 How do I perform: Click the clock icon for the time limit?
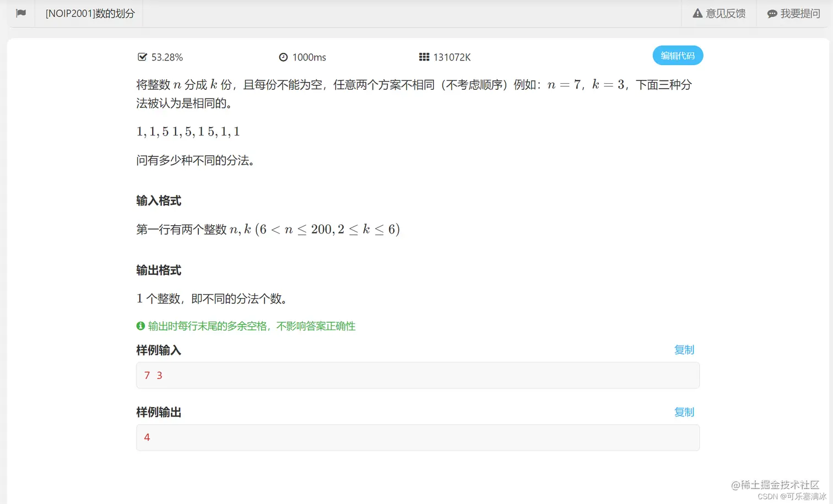283,57
